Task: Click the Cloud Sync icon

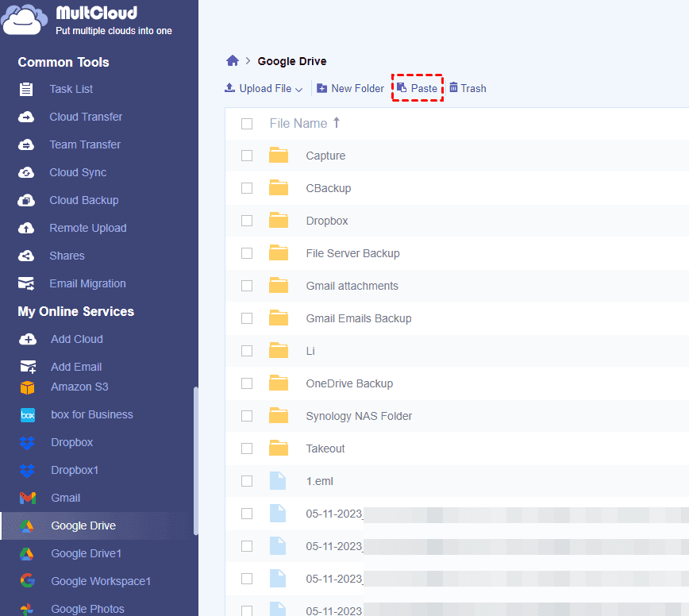Action: (x=26, y=173)
